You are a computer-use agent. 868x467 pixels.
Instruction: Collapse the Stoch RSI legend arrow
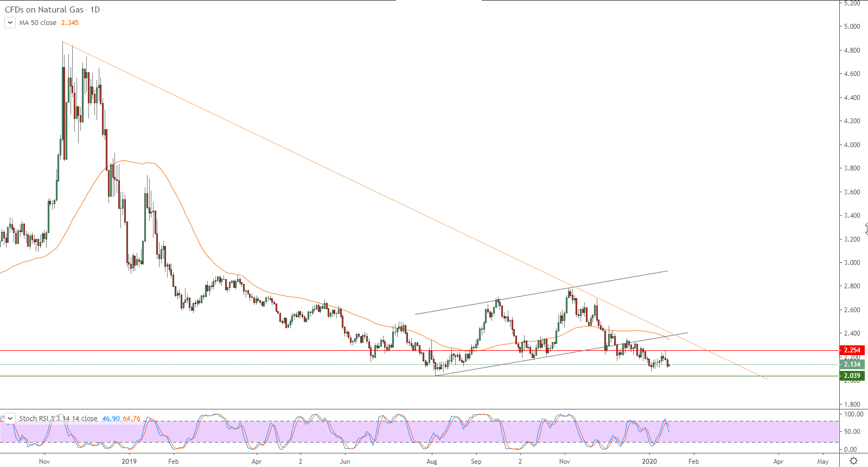pos(10,419)
